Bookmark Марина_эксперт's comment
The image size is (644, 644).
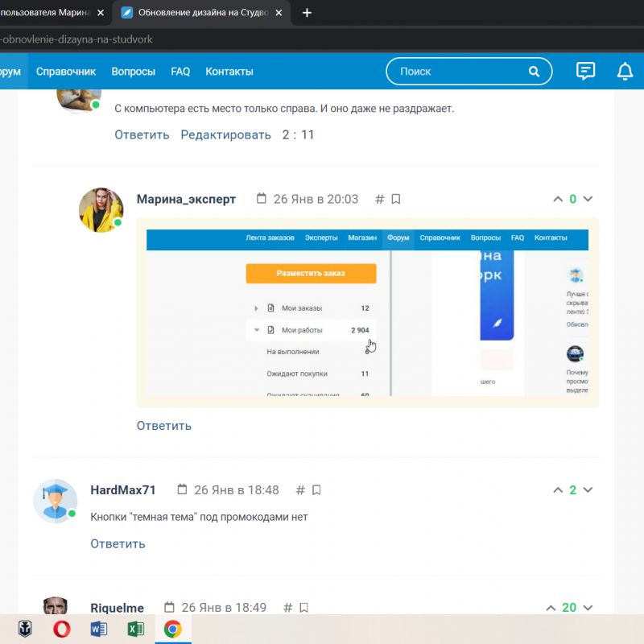click(396, 200)
